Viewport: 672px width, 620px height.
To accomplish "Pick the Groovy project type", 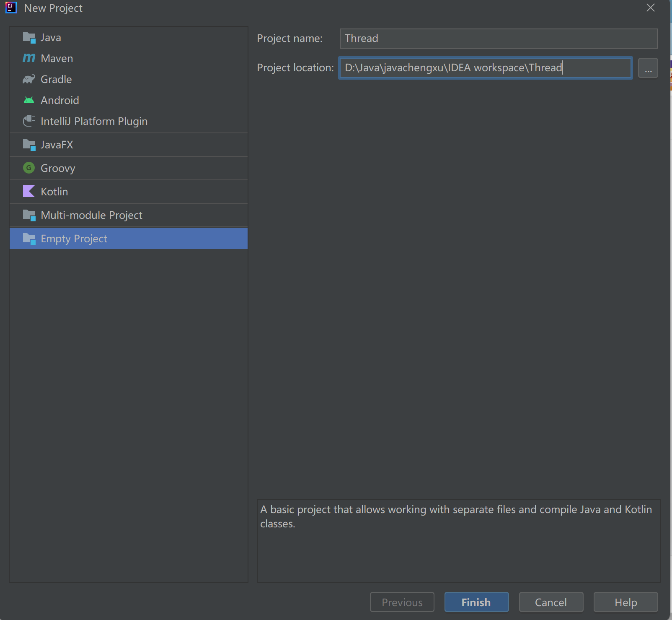I will [129, 168].
